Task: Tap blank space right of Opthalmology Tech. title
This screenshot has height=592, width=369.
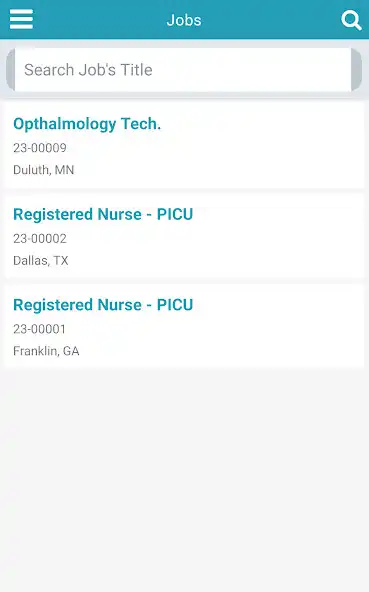Action: click(261, 124)
